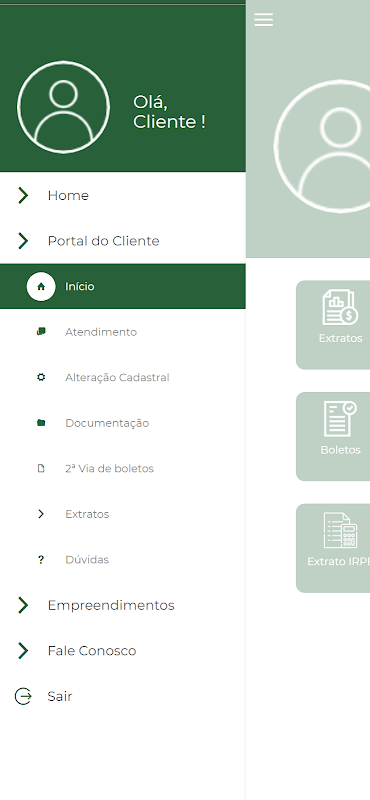Image resolution: width=370 pixels, height=800 pixels.
Task: Click the Olá, Cliente ! greeting
Action: click(x=169, y=112)
